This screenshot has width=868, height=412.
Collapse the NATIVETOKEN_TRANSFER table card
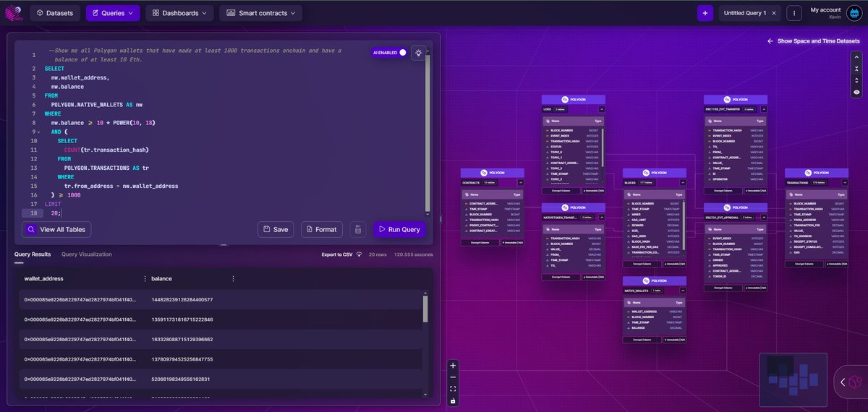click(601, 217)
